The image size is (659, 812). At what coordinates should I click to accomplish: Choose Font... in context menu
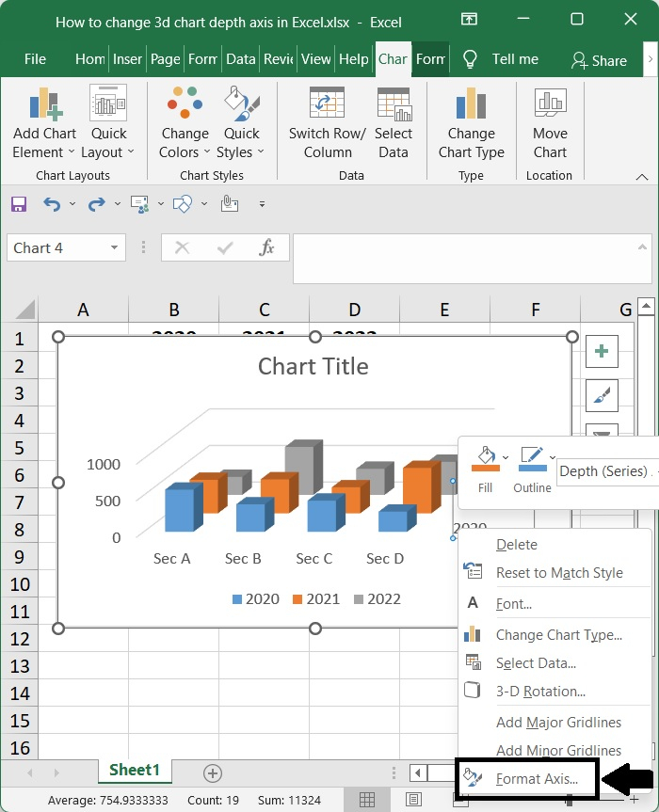click(x=555, y=604)
